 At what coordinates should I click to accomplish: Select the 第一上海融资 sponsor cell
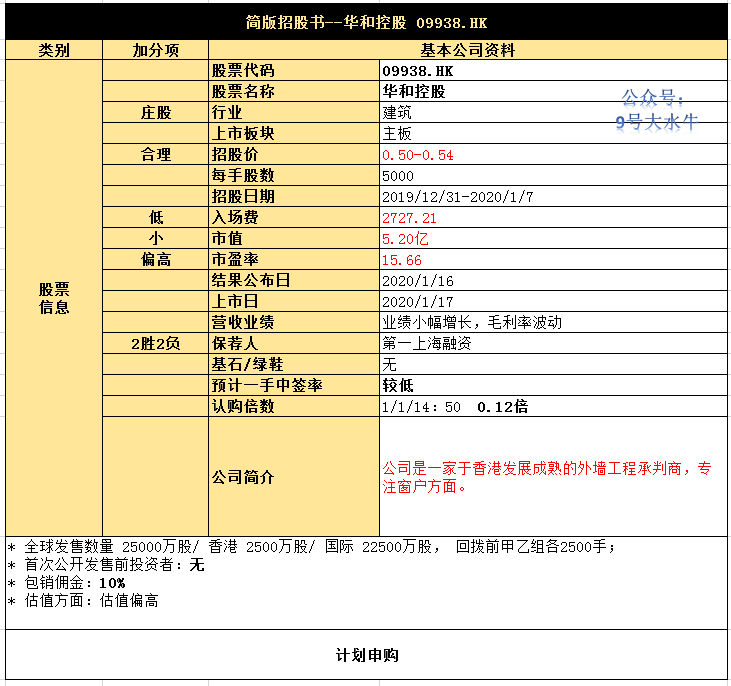pos(553,343)
